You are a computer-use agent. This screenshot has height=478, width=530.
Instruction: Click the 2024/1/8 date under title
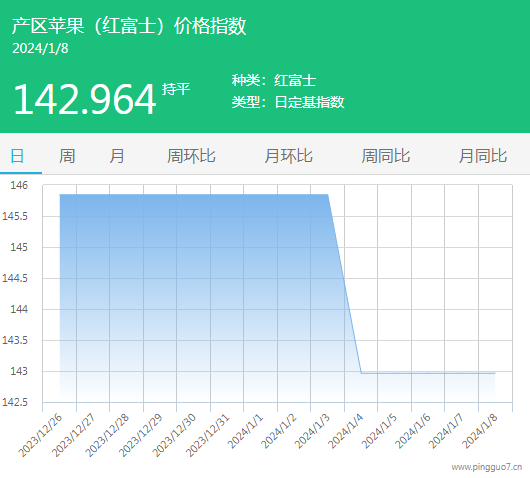click(x=40, y=48)
